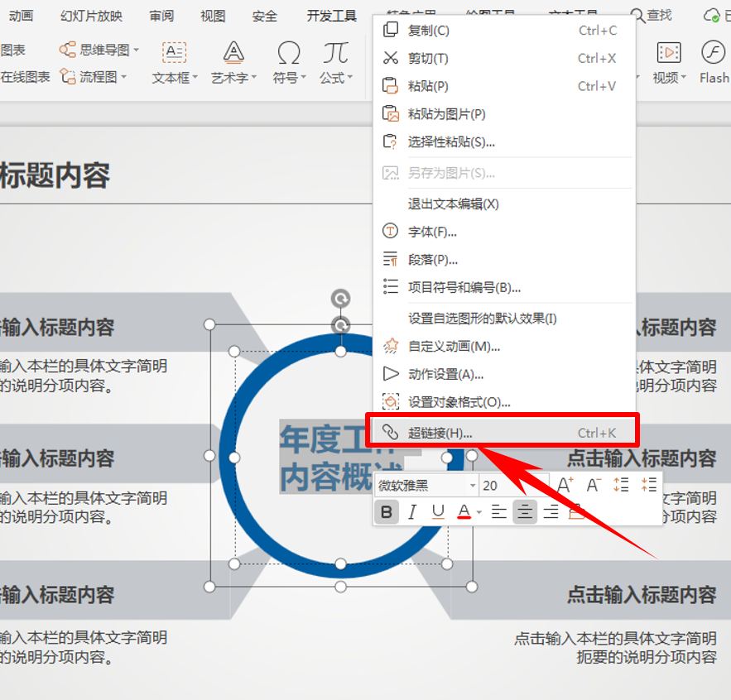Select Paste as Picture (粘贴为图片)
The image size is (731, 700).
coord(504,114)
